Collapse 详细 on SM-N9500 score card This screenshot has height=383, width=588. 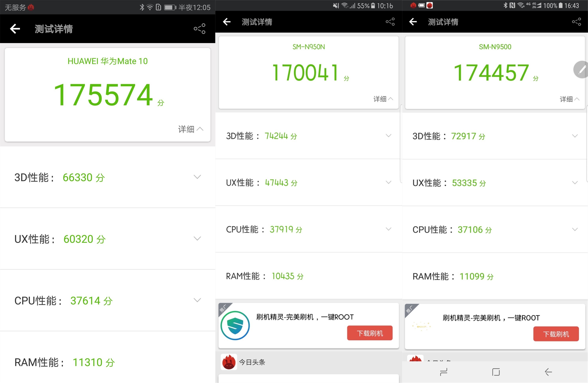click(x=569, y=99)
